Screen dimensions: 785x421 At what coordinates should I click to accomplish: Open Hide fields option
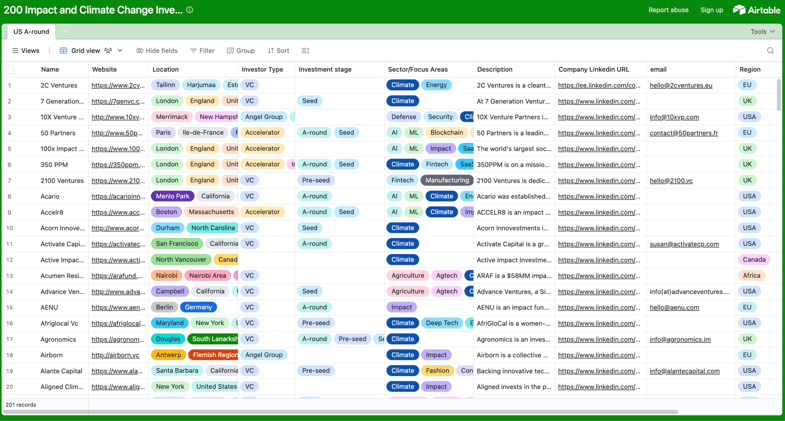[x=157, y=51]
